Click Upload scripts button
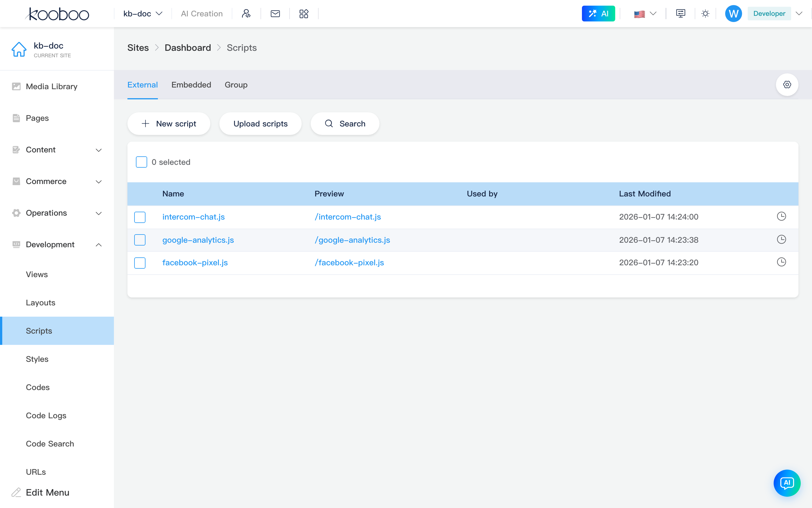The height and width of the screenshot is (508, 812). (x=261, y=124)
